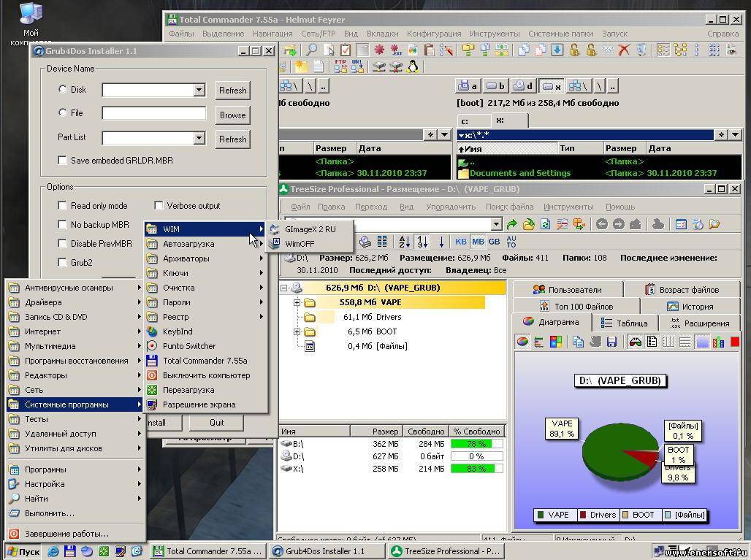
Task: Click the legend icon in TreeSize chart toolbar
Action: point(652,342)
